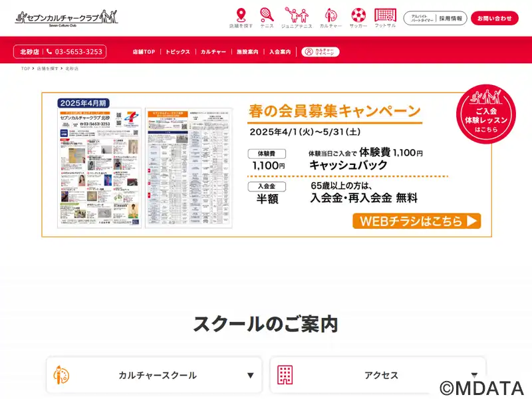Image resolution: width=532 pixels, height=399 pixels.
Task: Click the Seven Culture Club logo
Action: pyautogui.click(x=66, y=18)
